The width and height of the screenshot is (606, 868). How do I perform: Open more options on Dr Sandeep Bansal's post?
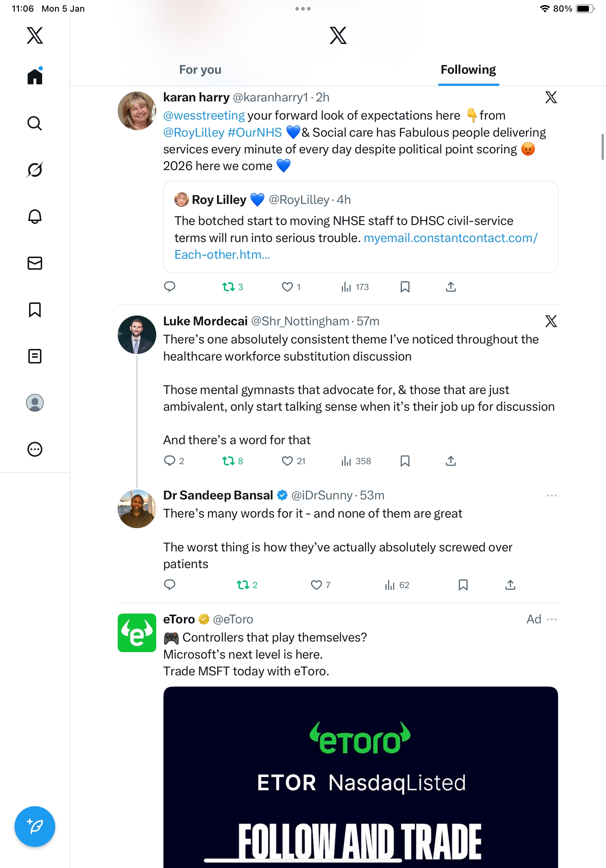point(552,495)
